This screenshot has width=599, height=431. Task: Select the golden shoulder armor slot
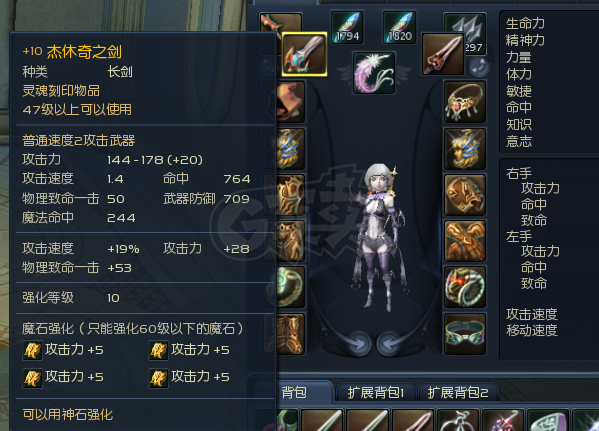pos(465,195)
